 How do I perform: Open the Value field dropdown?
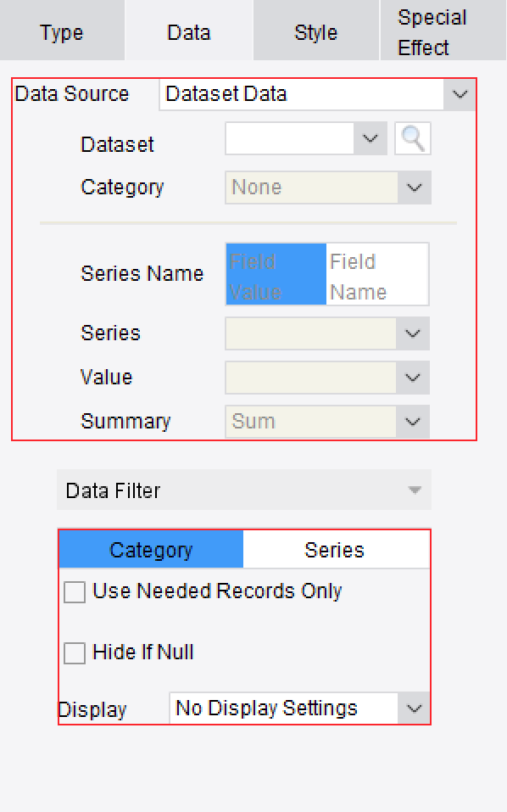[x=412, y=378]
